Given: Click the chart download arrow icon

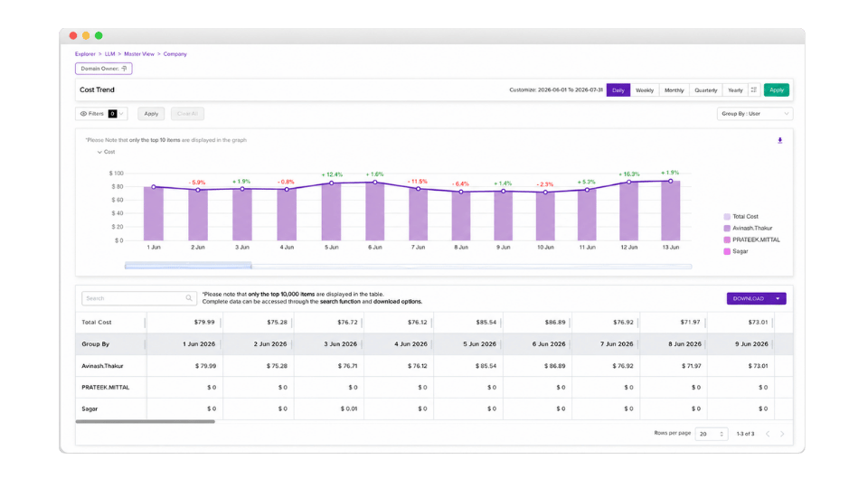Looking at the screenshot, I should 779,141.
